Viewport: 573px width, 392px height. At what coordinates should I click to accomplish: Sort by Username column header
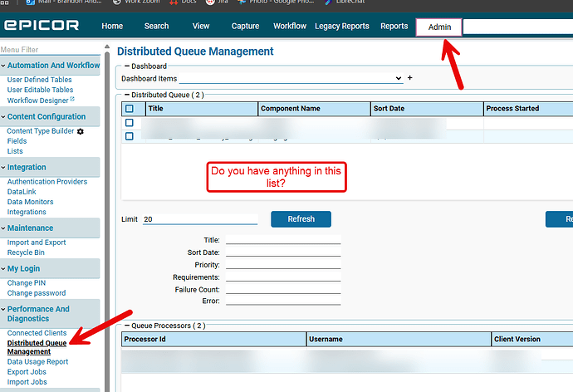click(399, 340)
